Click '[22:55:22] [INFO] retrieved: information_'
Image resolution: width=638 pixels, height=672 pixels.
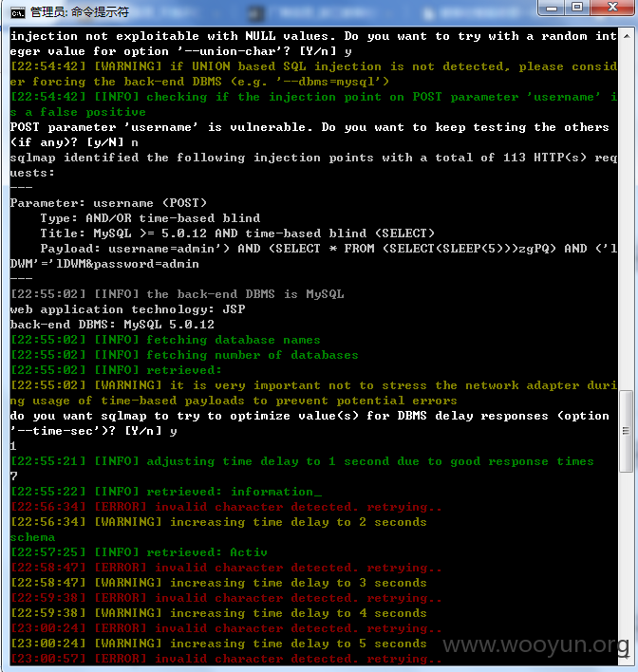(166, 492)
